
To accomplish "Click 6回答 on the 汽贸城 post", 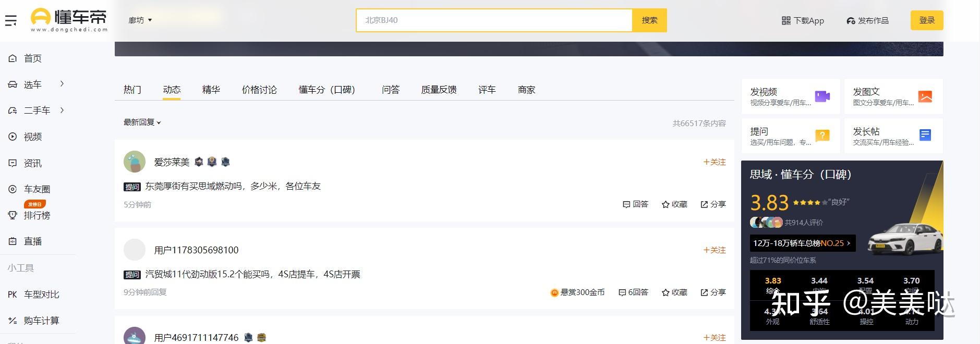I will point(633,292).
